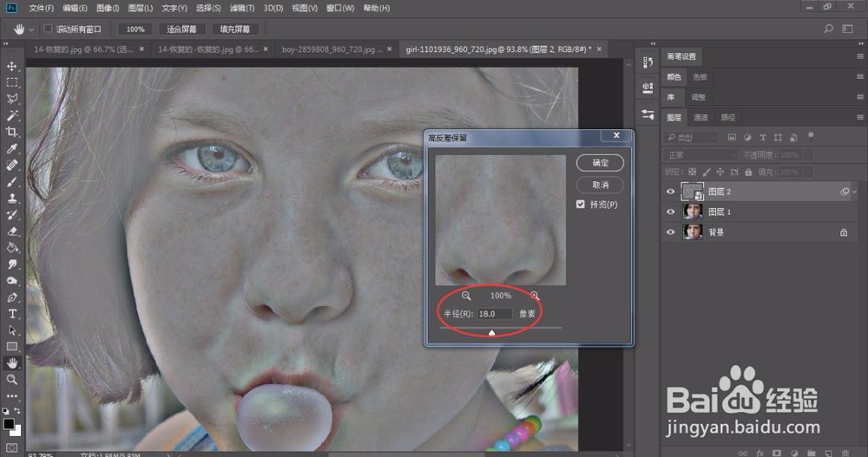Open the 窗口(W) menu
The width and height of the screenshot is (868, 457).
[x=340, y=8]
